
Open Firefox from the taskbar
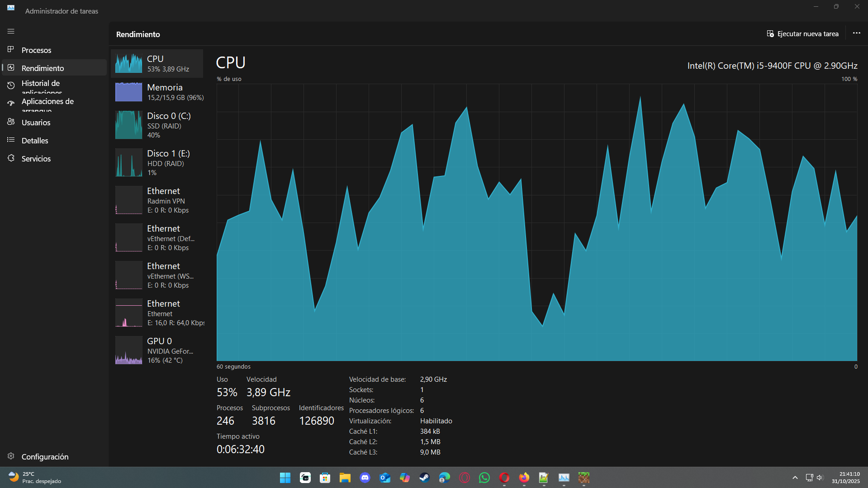tap(524, 478)
